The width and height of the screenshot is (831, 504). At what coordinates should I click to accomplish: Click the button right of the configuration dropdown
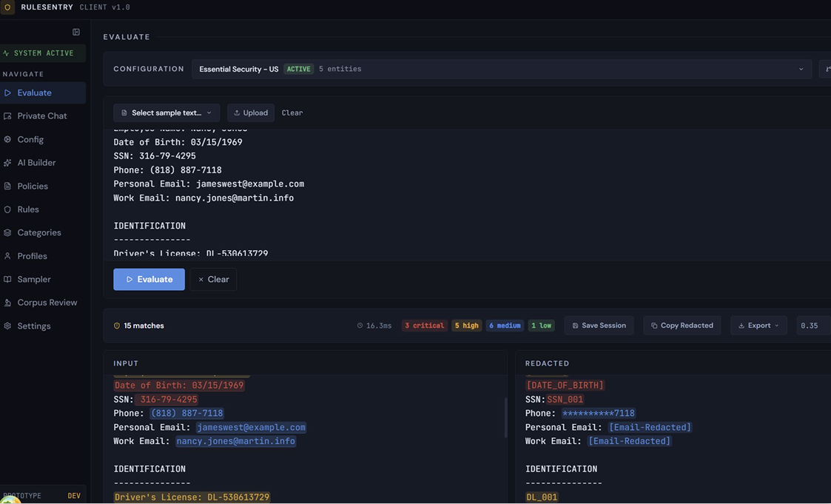click(826, 70)
